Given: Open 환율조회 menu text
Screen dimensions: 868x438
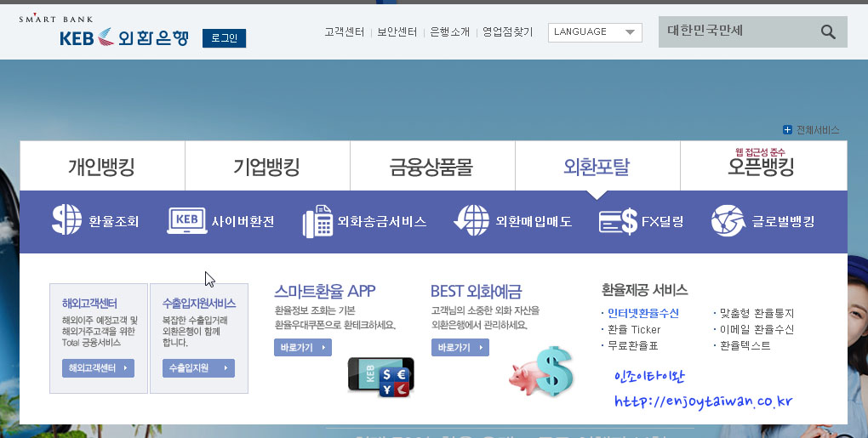Looking at the screenshot, I should (113, 222).
